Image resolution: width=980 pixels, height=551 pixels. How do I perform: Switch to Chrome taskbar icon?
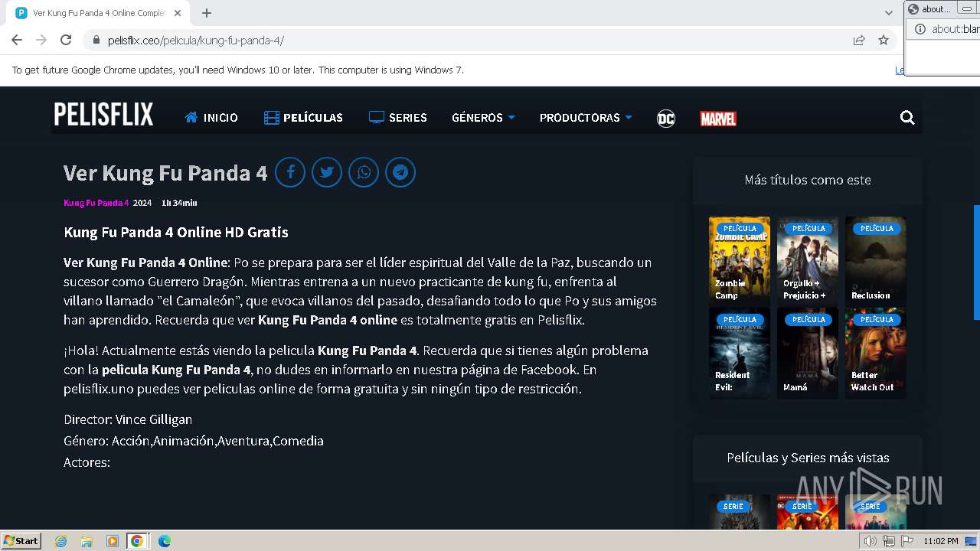point(137,541)
